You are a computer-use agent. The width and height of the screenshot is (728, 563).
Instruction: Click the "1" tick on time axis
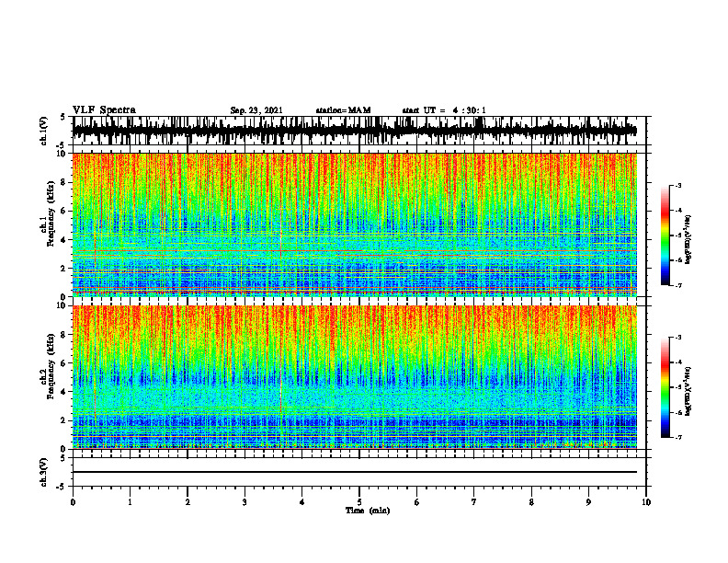coord(130,502)
